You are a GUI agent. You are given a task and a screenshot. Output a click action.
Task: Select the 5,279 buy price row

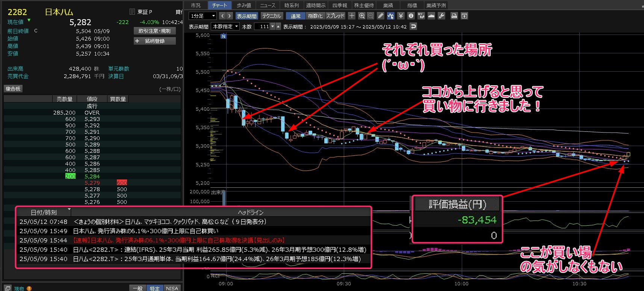[x=92, y=183]
